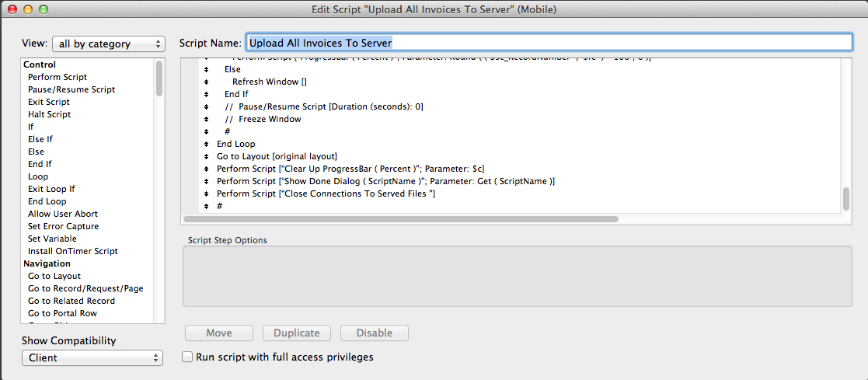Click the Duplicate button
Screen dimensions: 868x380
pos(297,333)
